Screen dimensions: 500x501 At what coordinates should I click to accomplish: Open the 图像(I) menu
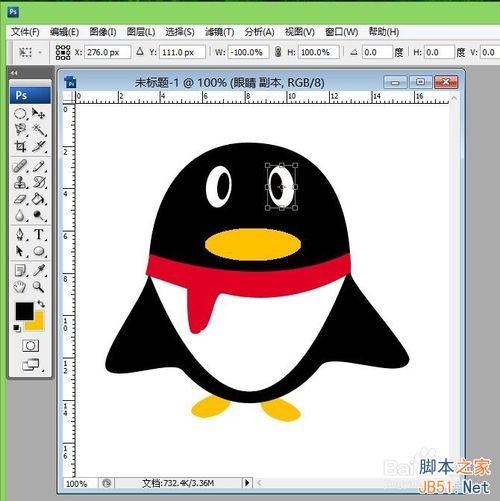(103, 32)
